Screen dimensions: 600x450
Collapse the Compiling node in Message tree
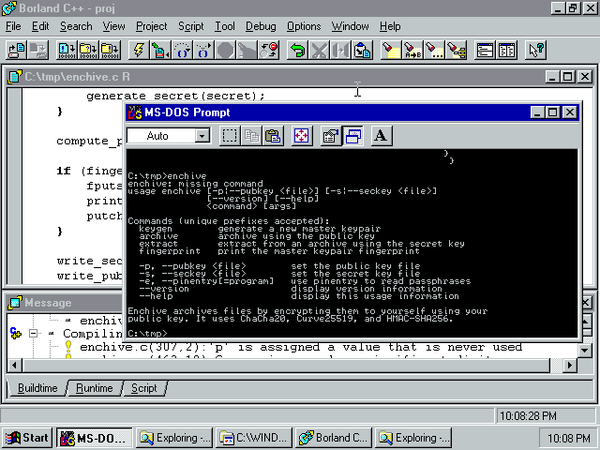coord(33,333)
